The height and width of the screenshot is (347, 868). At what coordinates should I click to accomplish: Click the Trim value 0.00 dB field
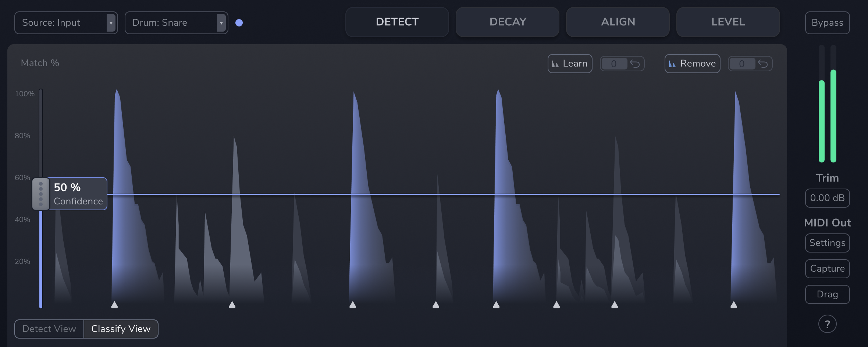[828, 198]
